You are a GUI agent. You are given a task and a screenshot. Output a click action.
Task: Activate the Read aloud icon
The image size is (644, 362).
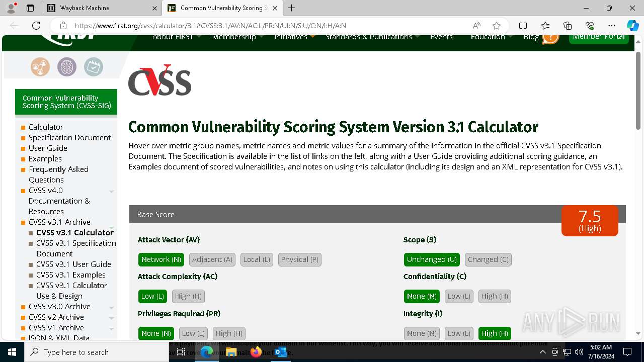(x=476, y=26)
